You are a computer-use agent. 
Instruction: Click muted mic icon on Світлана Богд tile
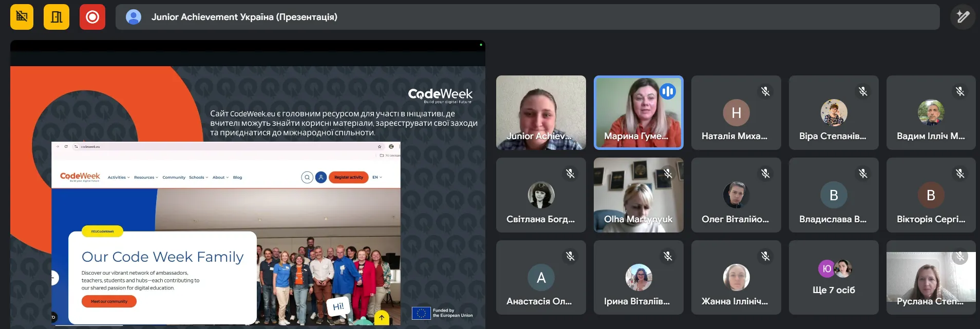click(x=570, y=173)
